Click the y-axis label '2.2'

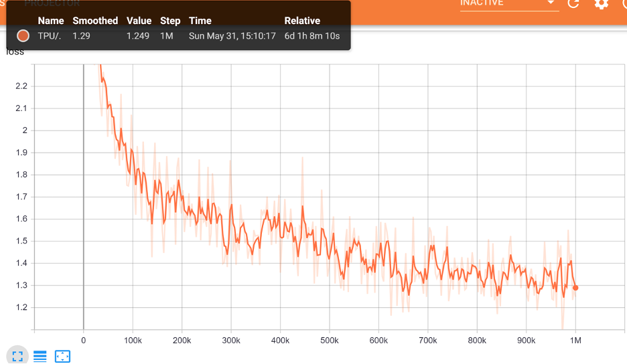[x=21, y=86]
